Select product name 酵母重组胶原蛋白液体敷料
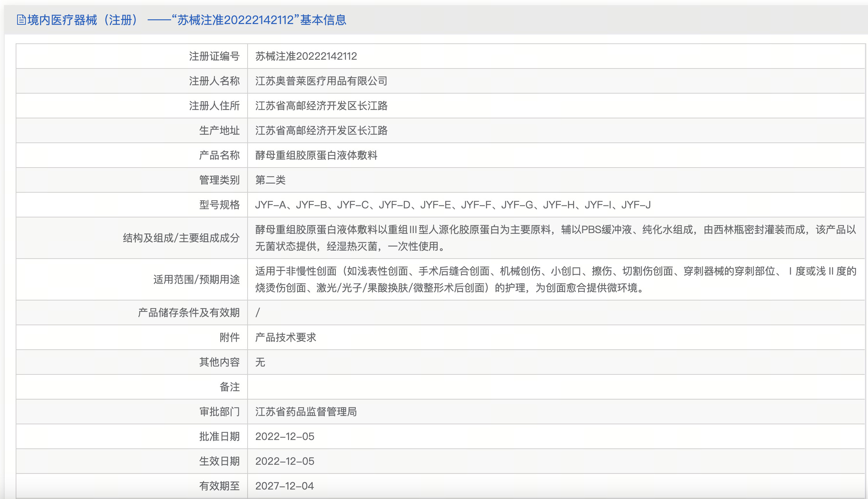The height and width of the screenshot is (499, 868). coord(316,155)
